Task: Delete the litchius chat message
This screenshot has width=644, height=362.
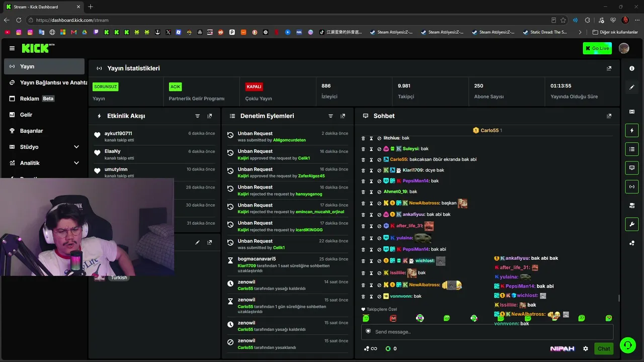Action: point(363,138)
